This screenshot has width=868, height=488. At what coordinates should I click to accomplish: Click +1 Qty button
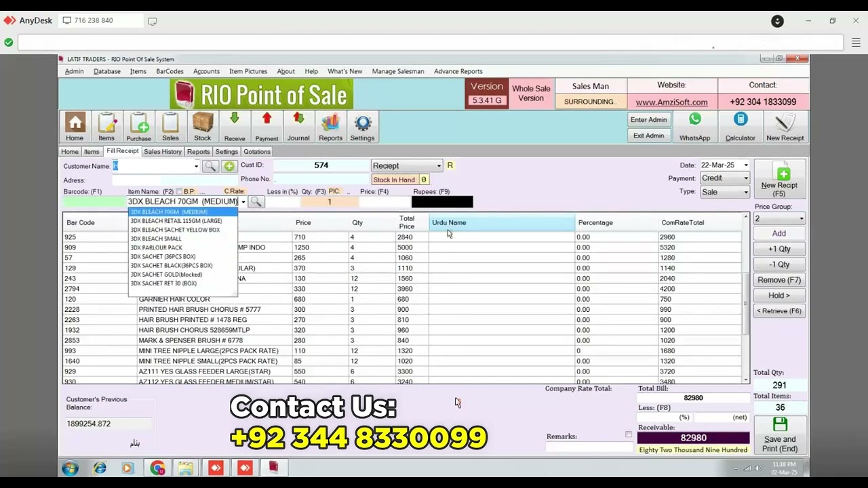click(779, 249)
